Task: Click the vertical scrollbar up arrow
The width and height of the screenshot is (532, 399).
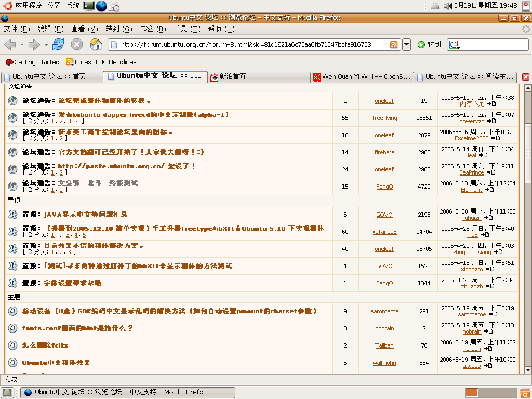Action: point(528,88)
